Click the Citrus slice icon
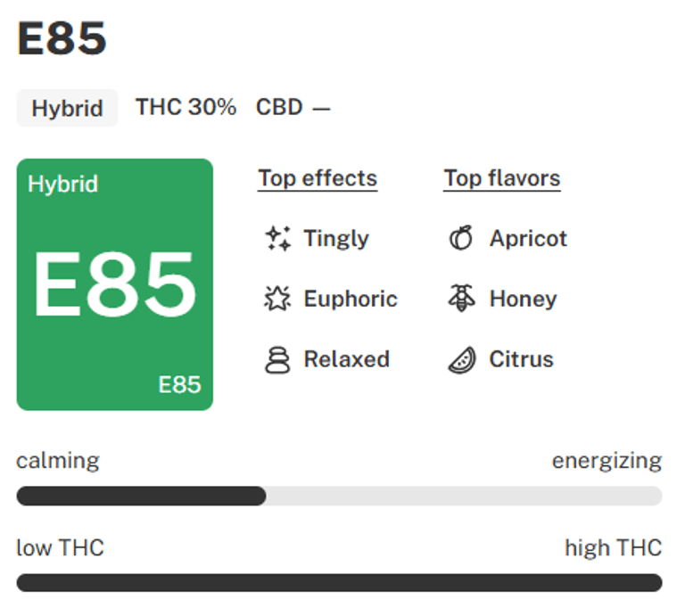This screenshot has width=685, height=616. point(461,360)
